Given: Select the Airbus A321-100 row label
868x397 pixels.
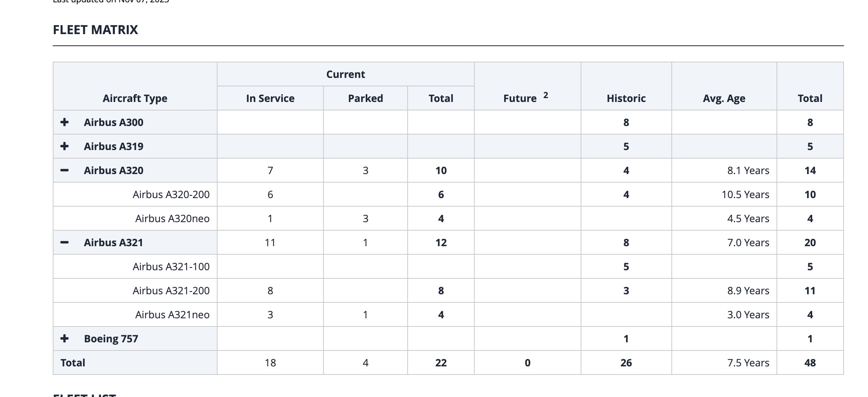Looking at the screenshot, I should click(171, 266).
